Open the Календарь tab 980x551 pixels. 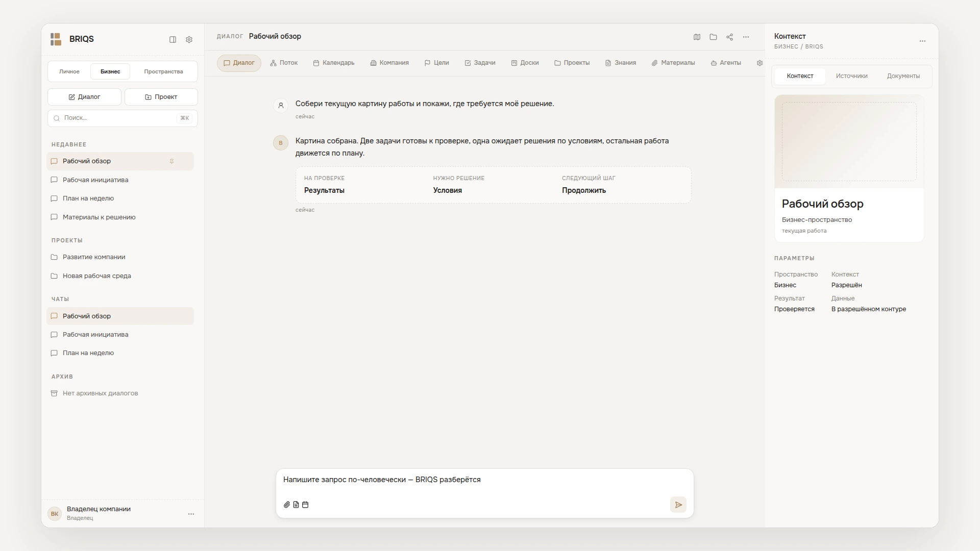[x=334, y=63]
